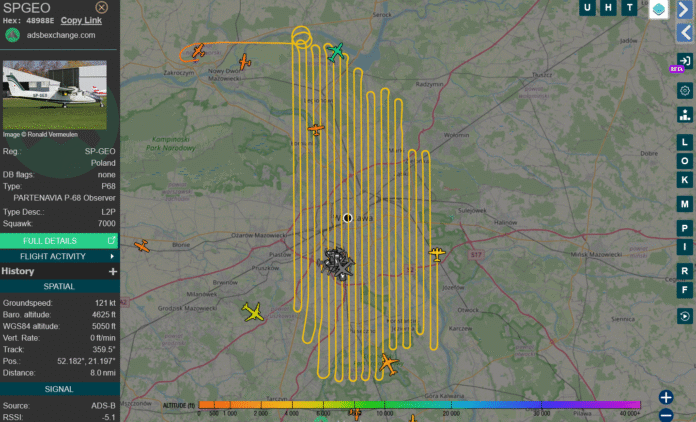Viewport: 696px width, 422px height.
Task: Zoom in with the plus button
Action: tap(666, 397)
